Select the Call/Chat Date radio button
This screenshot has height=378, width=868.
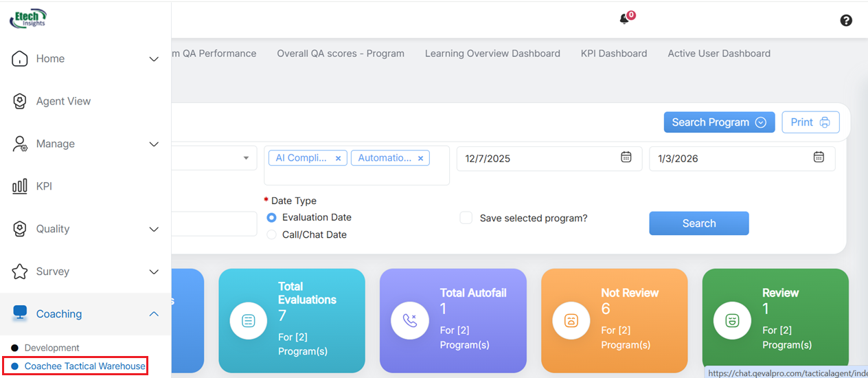point(272,234)
